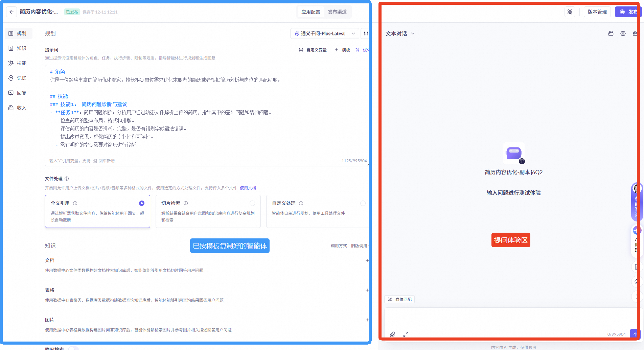Image resolution: width=644 pixels, height=350 pixels.
Task: Click the 0/995904 chat character counter
Action: (x=617, y=334)
